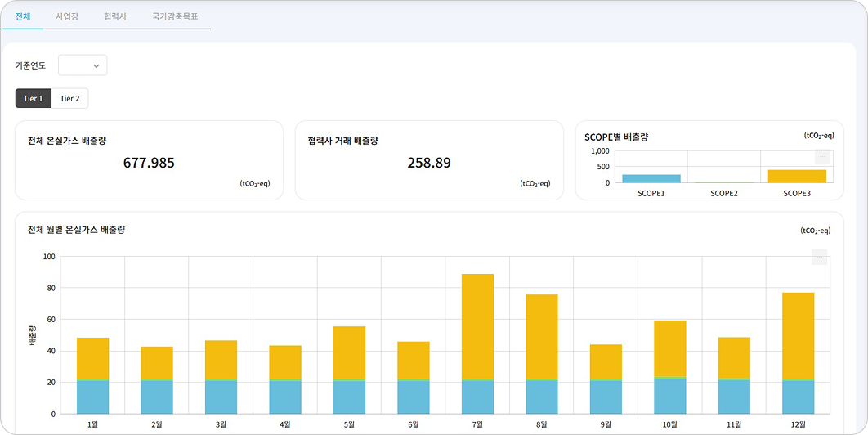Open the monthly emissions chart options icon
The image size is (868, 435).
coord(819,258)
